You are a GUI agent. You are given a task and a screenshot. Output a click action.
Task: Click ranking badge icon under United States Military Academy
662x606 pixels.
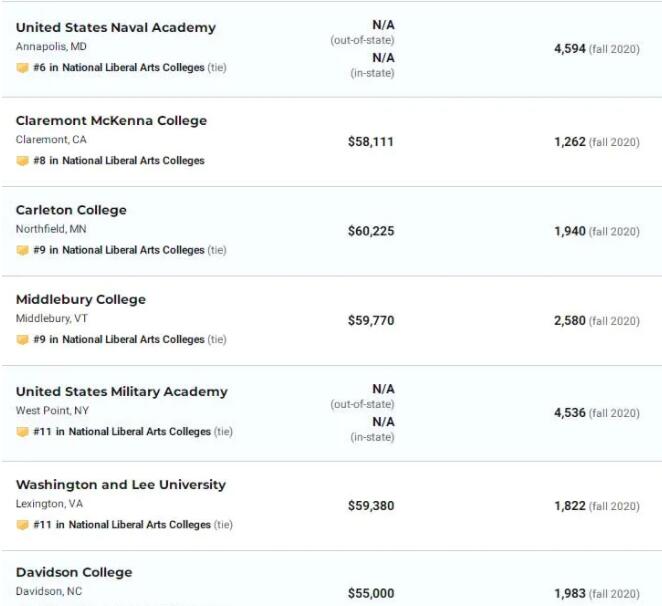[x=22, y=432]
